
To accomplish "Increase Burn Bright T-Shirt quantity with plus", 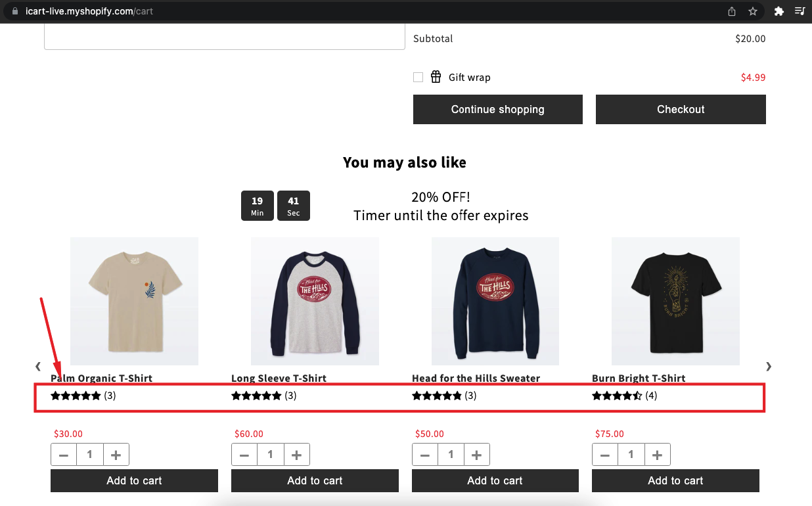I will pos(657,455).
